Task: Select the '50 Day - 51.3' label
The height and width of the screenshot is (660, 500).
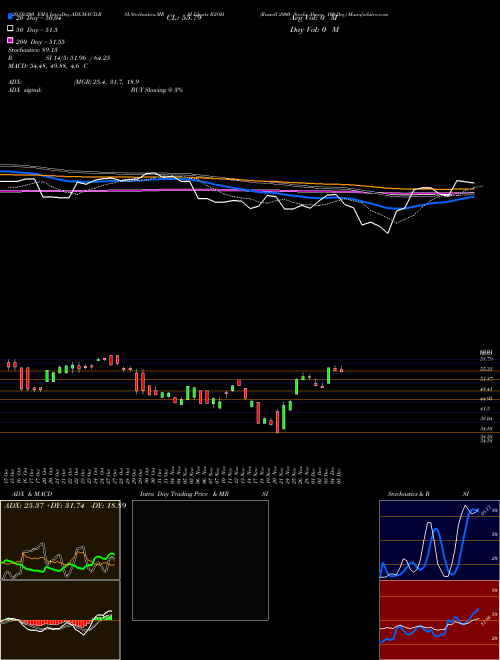Action: [37, 30]
